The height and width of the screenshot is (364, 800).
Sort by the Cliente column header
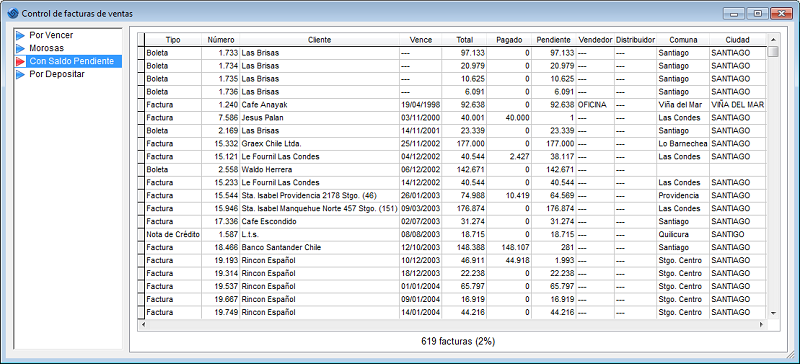(x=319, y=40)
